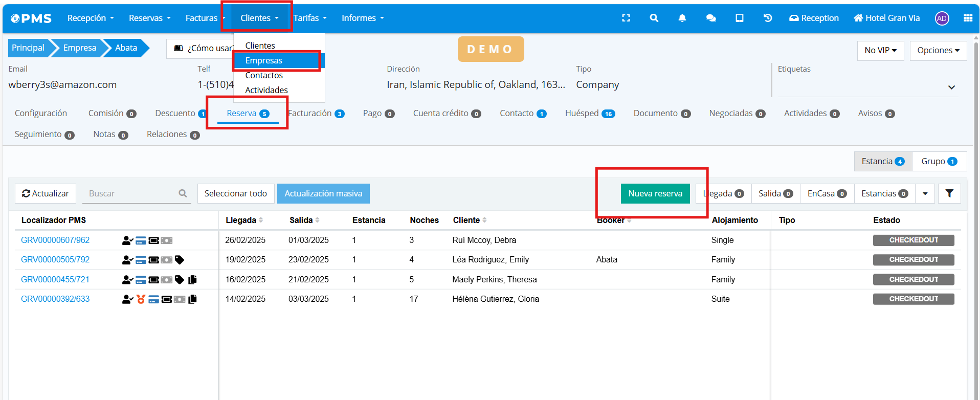Expand the Opciones dropdown
This screenshot has height=400, width=980.
pos(938,50)
